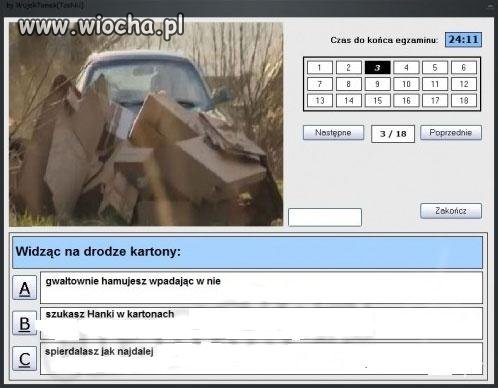Go to question number 1
Screen dimensions: 498x388
(x=320, y=68)
